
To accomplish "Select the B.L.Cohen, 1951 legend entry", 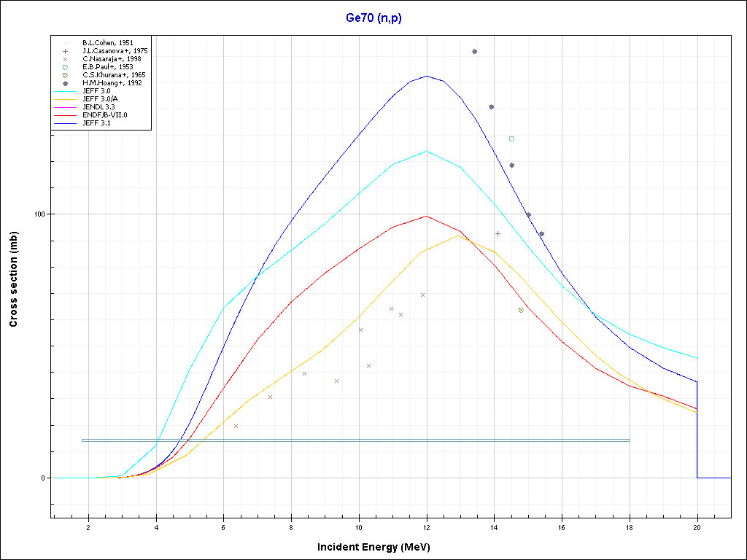I will 107,42.
